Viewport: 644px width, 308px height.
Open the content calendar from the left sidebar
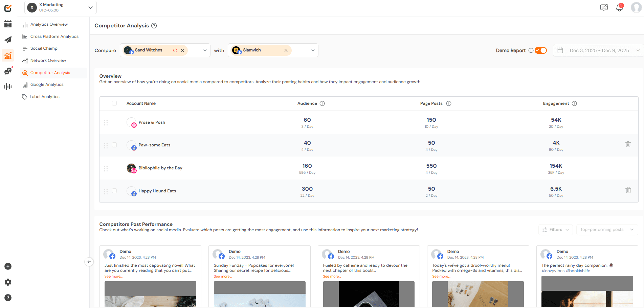pos(8,24)
